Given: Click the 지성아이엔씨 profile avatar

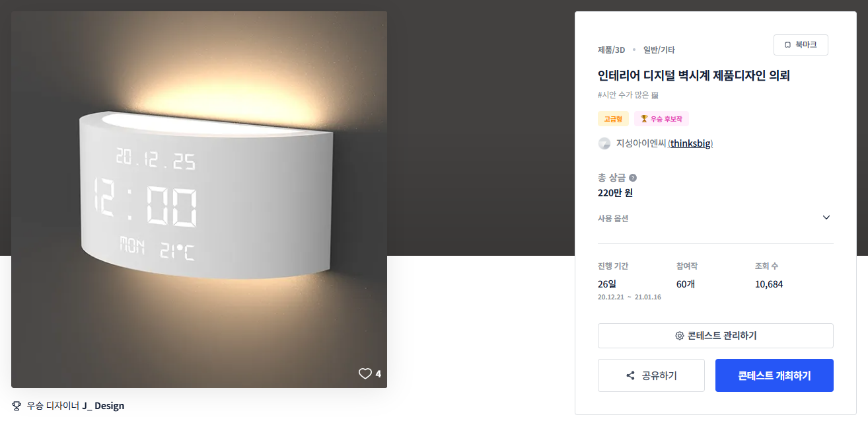Looking at the screenshot, I should coord(604,143).
